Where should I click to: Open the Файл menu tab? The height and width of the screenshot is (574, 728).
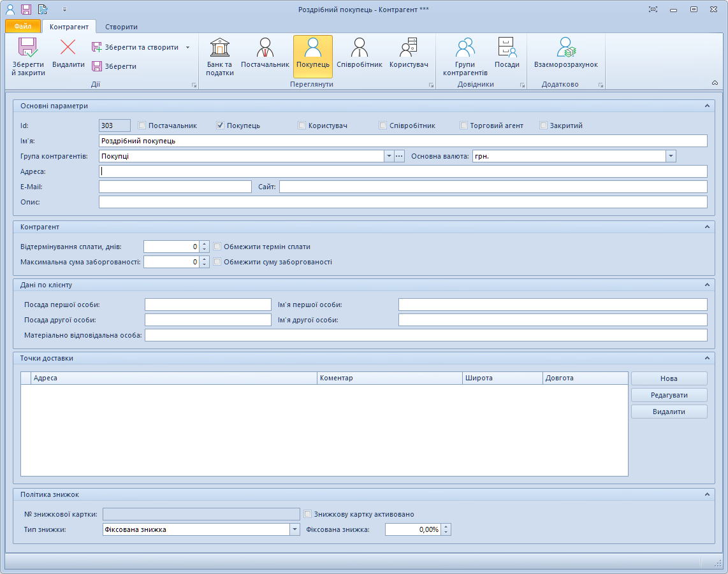point(23,27)
